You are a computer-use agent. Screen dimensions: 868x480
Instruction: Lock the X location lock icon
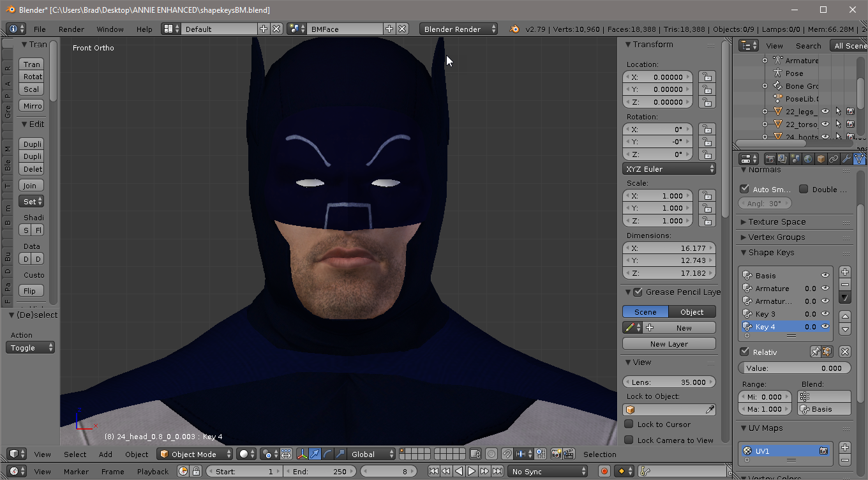pyautogui.click(x=706, y=77)
